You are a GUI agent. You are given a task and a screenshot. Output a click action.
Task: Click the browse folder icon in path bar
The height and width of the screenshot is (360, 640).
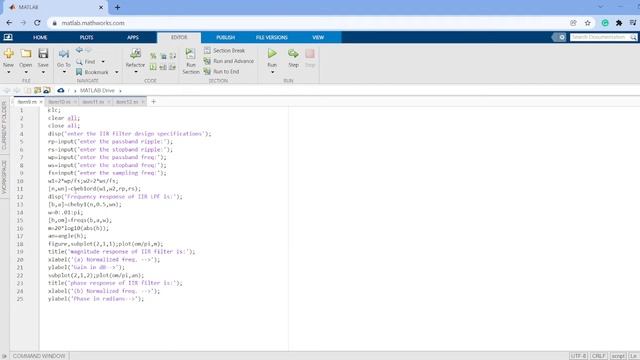tap(38, 90)
